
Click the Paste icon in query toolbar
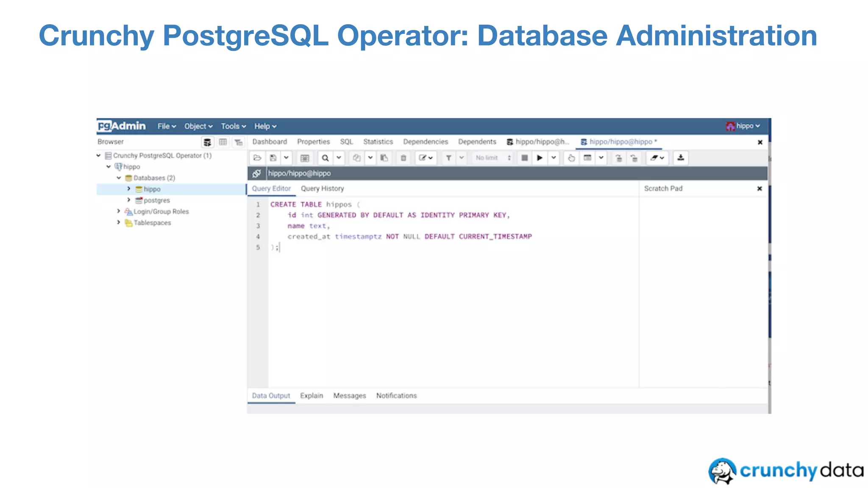pyautogui.click(x=384, y=158)
